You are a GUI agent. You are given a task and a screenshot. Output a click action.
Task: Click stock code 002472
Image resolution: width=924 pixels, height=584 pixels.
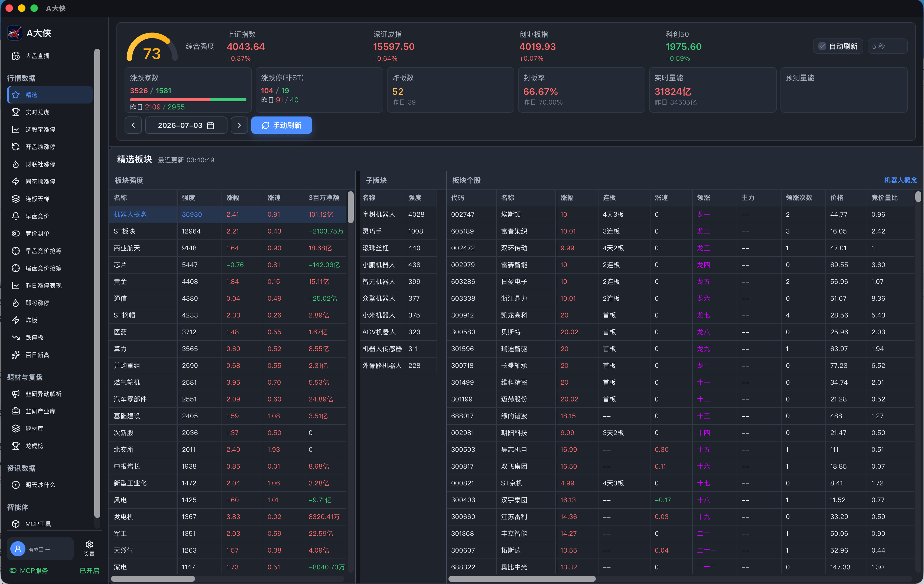coord(463,248)
